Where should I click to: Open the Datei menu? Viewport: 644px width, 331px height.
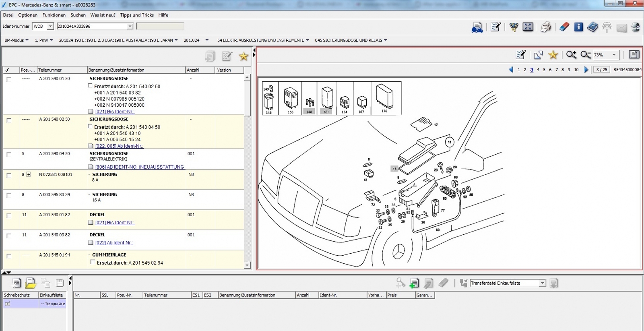click(x=8, y=15)
